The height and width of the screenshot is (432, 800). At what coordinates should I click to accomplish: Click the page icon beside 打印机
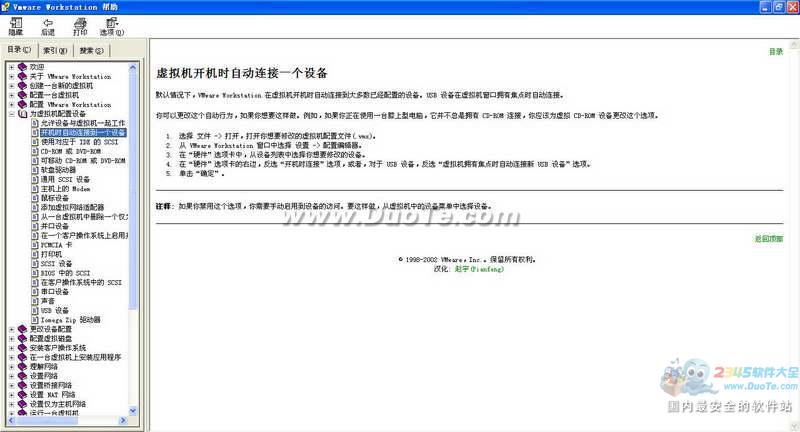click(x=35, y=254)
